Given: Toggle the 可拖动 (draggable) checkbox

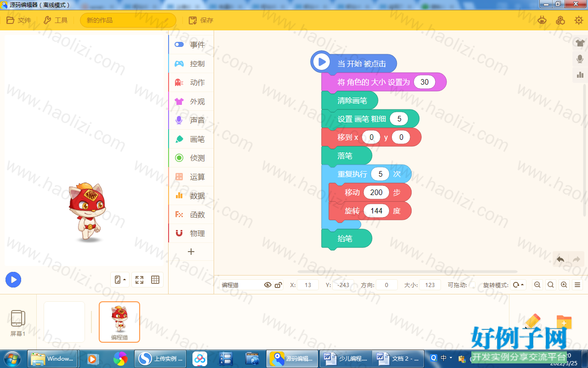Looking at the screenshot, I should [x=472, y=285].
